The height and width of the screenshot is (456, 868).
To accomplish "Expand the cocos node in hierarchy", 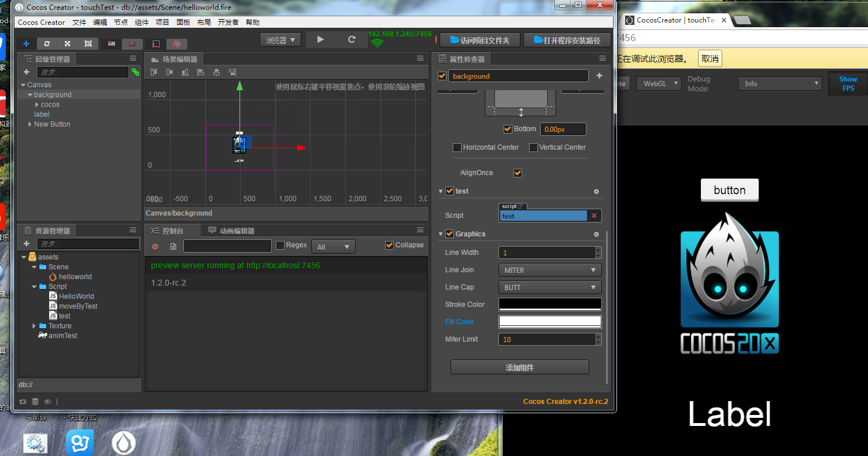I will (37, 105).
